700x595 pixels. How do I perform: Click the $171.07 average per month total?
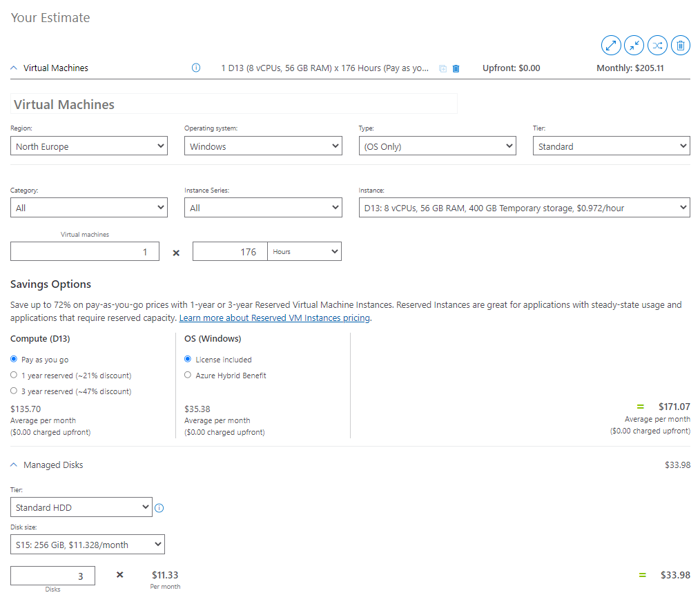pyautogui.click(x=674, y=407)
